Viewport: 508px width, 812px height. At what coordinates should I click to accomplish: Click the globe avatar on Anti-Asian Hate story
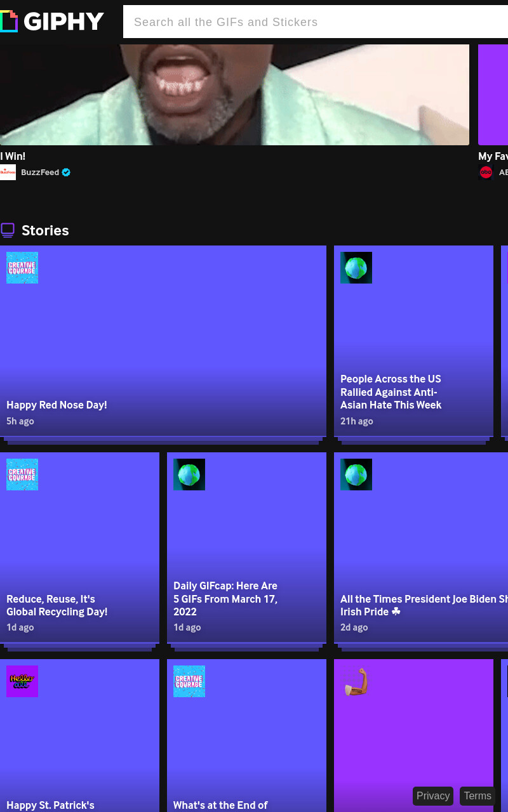coord(356,268)
